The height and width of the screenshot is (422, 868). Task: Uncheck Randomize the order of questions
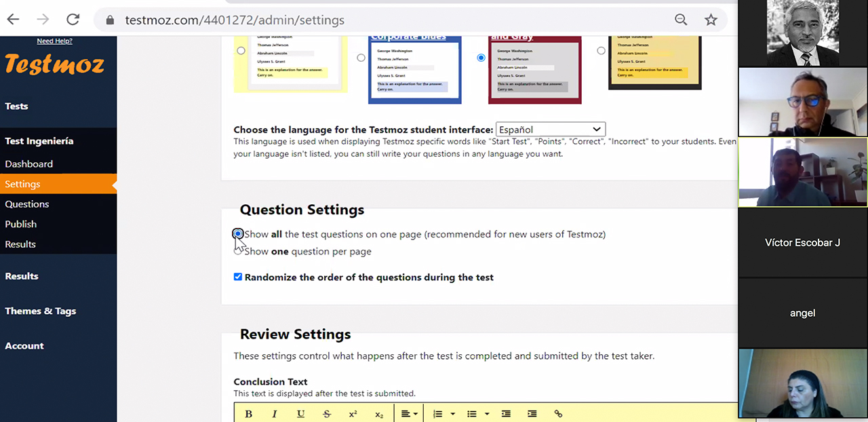point(238,277)
